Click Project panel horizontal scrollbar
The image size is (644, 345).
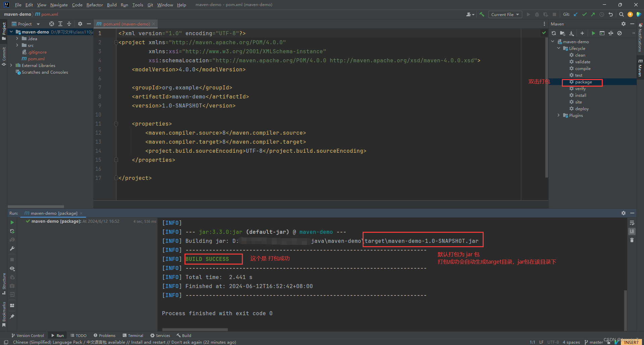tap(36, 207)
